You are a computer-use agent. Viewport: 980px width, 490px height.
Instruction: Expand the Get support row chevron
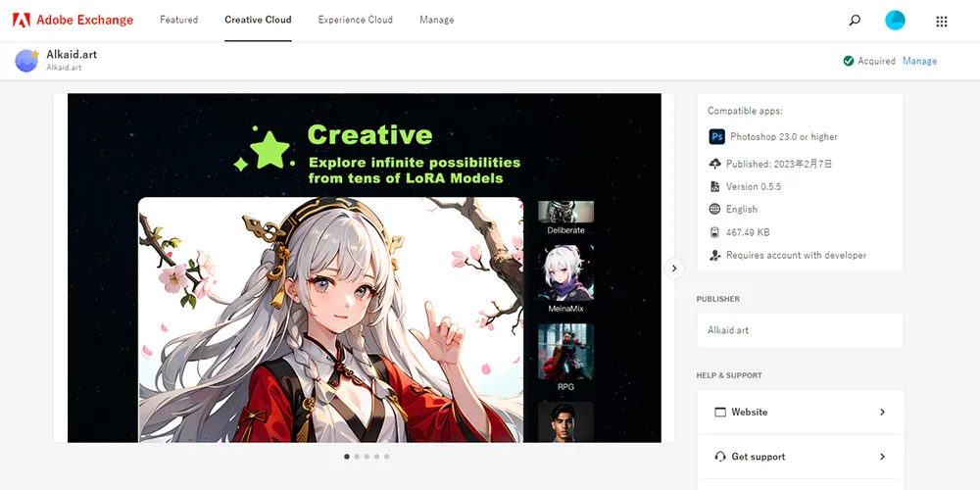coord(882,457)
